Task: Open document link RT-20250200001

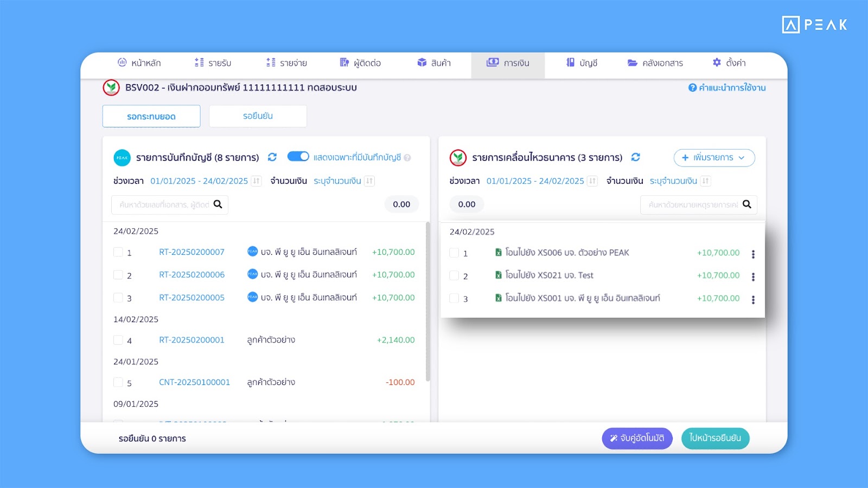Action: pos(192,340)
